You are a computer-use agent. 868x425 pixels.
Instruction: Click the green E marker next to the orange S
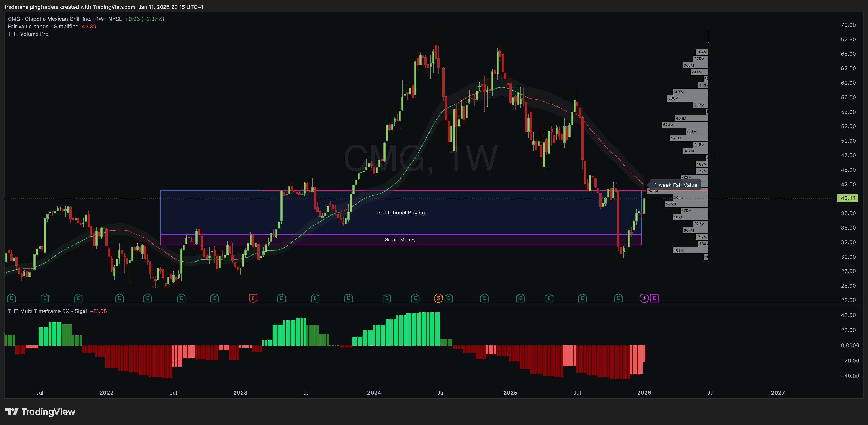coord(449,298)
